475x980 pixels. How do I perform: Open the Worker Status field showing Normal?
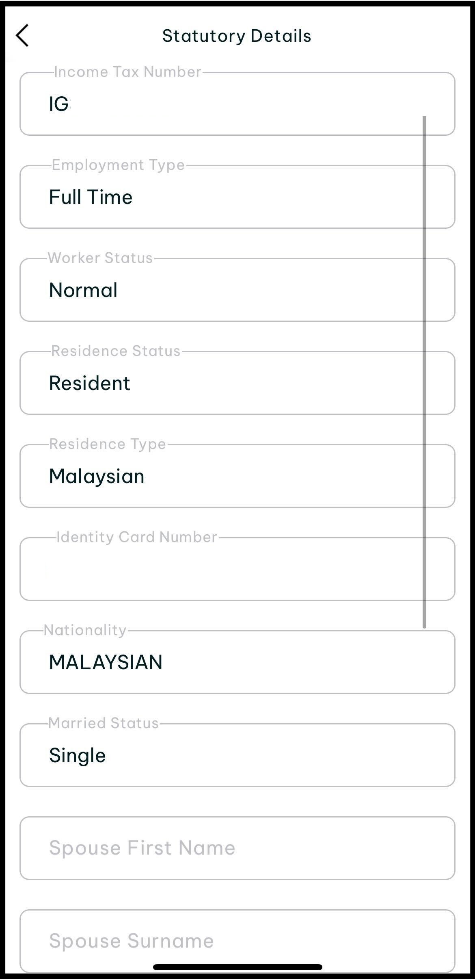click(x=237, y=290)
